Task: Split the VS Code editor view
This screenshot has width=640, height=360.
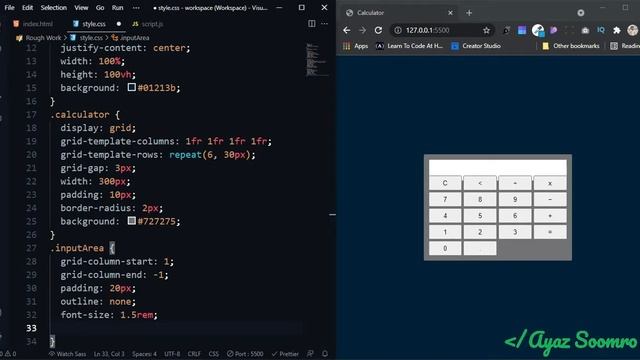Action: click(311, 24)
